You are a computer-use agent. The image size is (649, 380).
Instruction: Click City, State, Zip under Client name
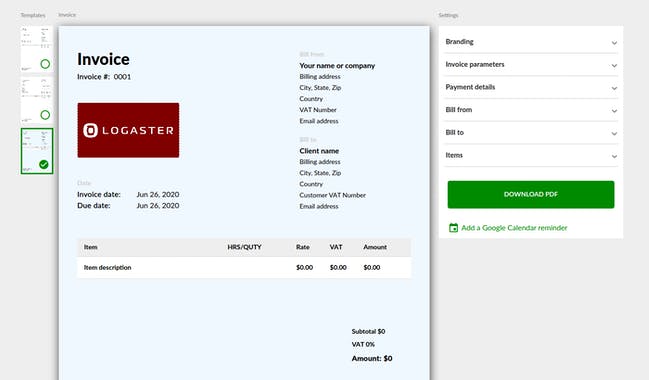click(x=320, y=173)
